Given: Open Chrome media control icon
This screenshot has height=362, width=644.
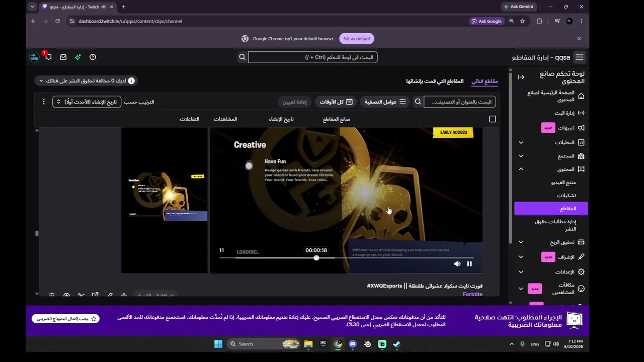Looking at the screenshot, I should (x=557, y=21).
